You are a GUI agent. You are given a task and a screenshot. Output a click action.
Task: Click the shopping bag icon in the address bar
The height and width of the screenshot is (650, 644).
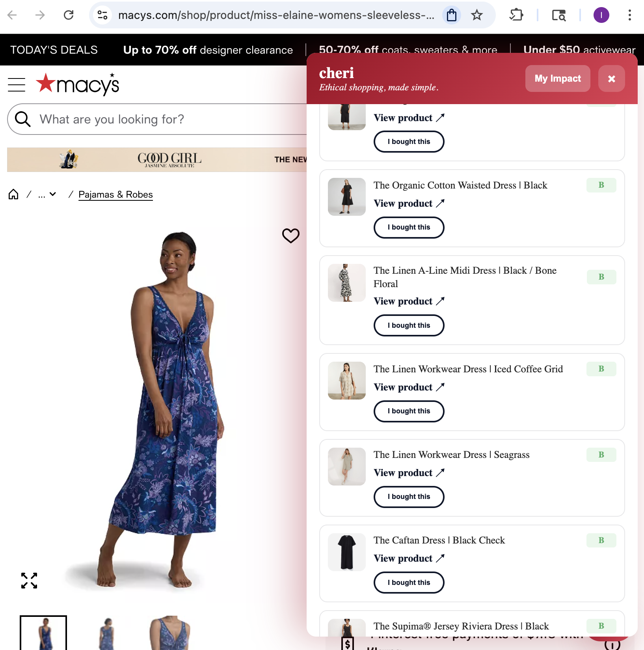[451, 15]
